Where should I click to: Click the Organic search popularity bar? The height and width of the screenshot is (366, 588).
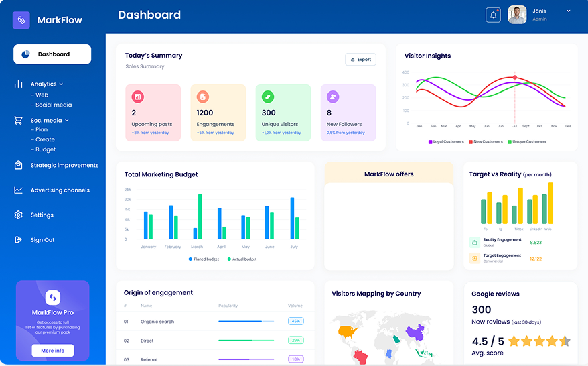(246, 322)
